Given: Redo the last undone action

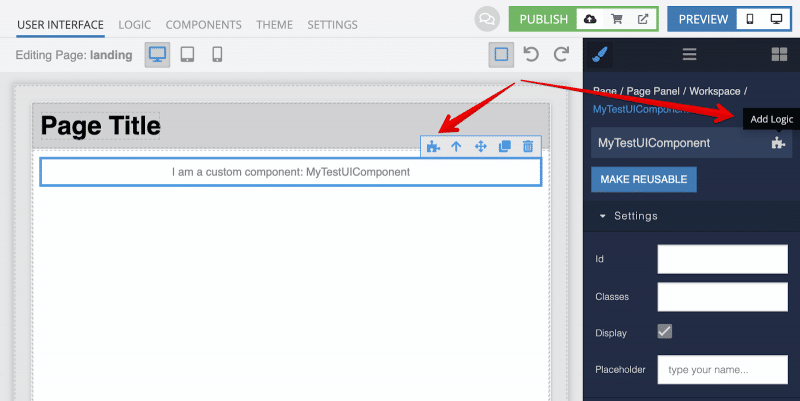Looking at the screenshot, I should pos(561,54).
